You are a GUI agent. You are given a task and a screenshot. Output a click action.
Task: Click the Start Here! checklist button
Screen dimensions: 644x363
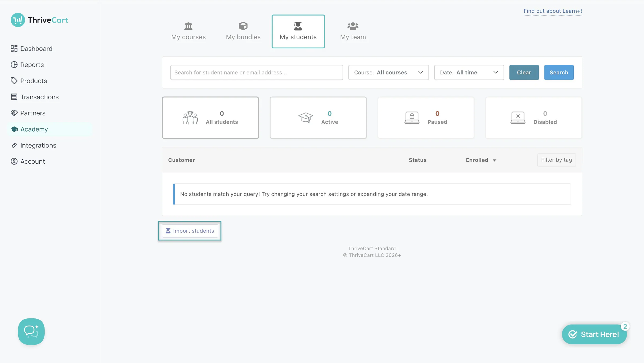coord(594,334)
